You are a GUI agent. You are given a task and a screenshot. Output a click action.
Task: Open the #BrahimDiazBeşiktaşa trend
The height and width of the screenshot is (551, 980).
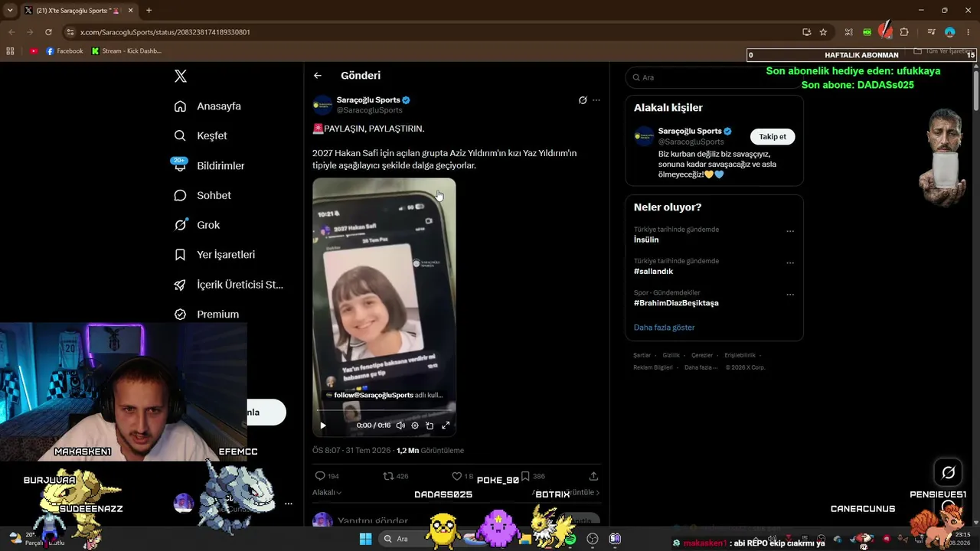(x=676, y=303)
